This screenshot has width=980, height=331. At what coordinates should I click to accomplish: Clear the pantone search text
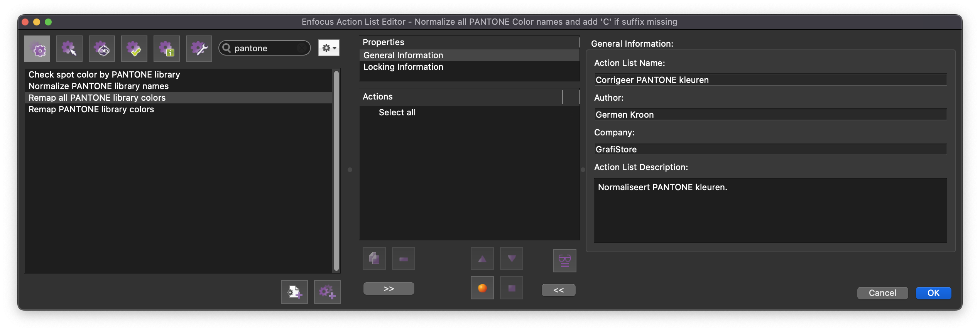[302, 48]
